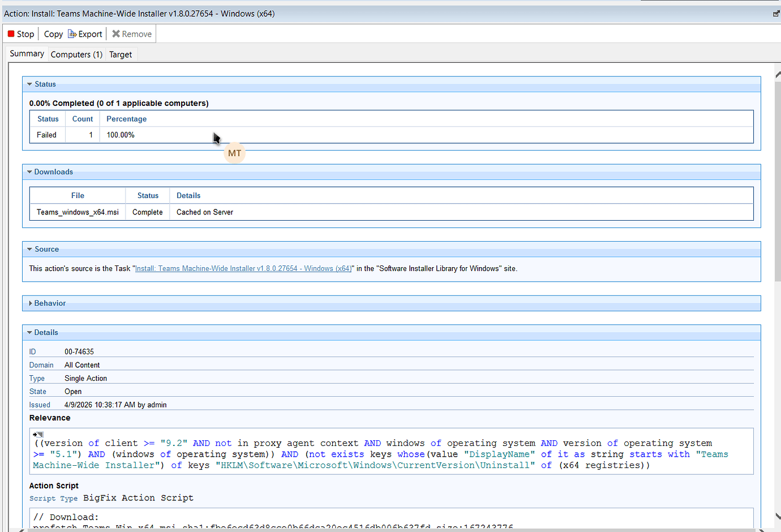
Task: Click the scroll down arrow of the vertical scrollbar
Action: tap(778, 517)
